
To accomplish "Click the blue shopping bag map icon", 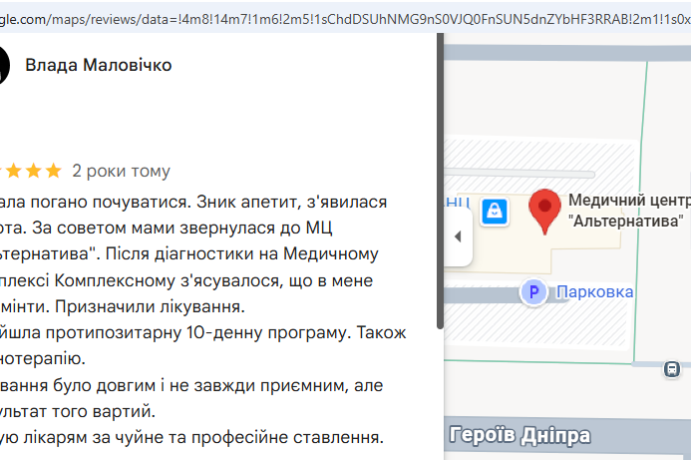I will click(x=494, y=211).
